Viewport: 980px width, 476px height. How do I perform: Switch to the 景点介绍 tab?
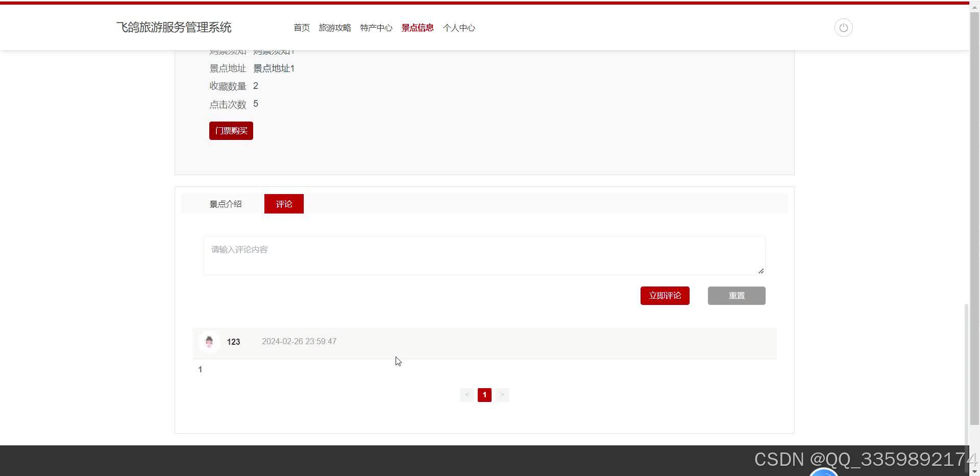pos(226,204)
